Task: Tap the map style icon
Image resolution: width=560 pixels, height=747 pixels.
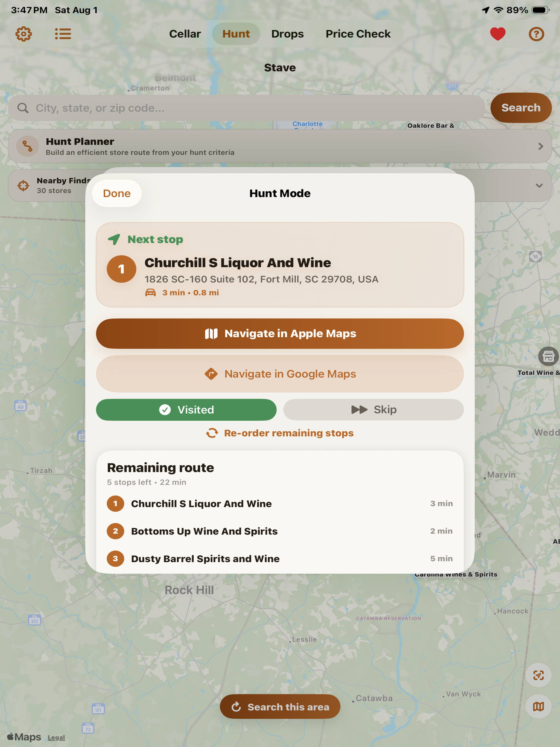Action: point(538,706)
